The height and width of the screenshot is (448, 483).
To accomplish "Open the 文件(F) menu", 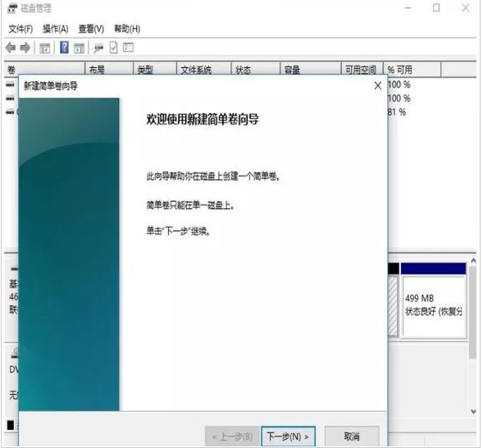I will click(21, 29).
